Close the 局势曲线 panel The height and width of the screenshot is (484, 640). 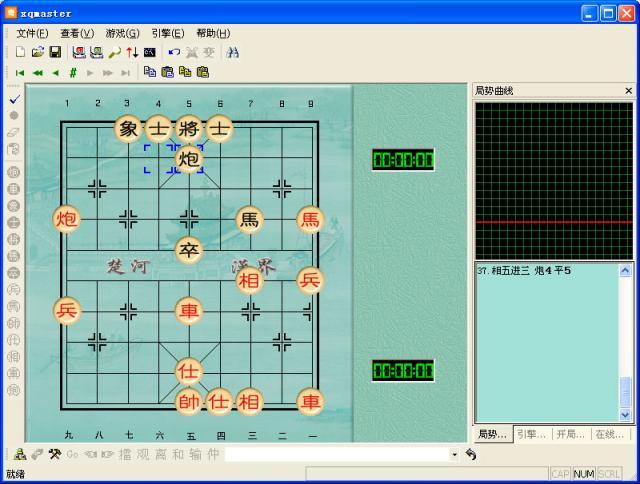(629, 91)
